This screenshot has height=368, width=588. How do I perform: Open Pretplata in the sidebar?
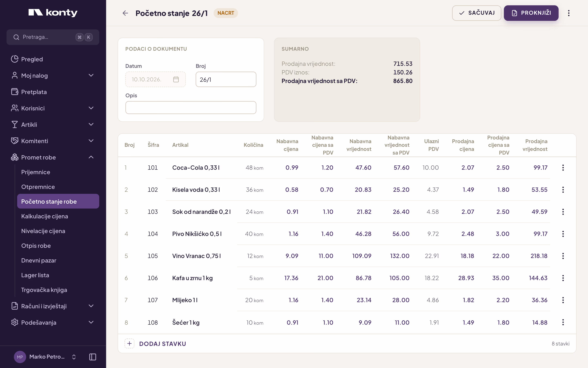53,92
